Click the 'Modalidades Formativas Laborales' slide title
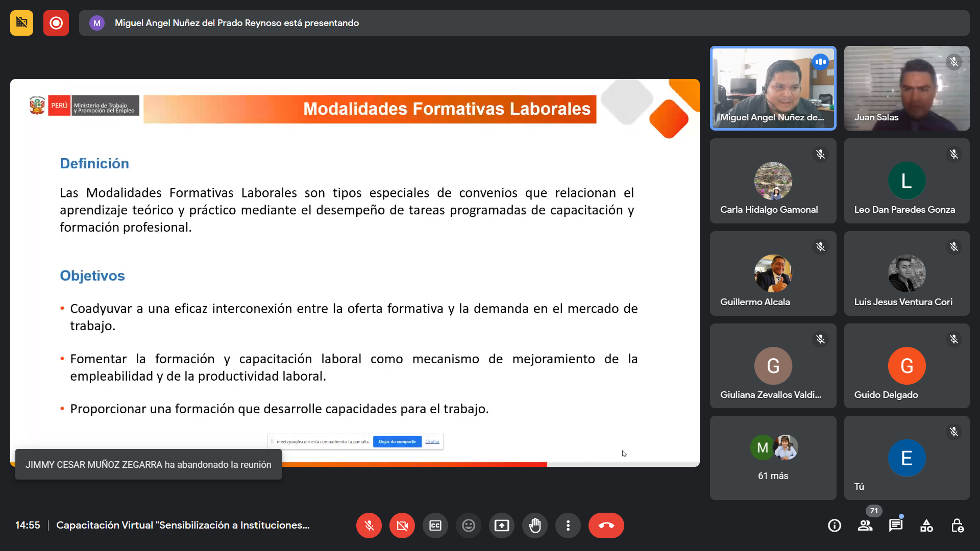Viewport: 980px width, 551px height. [447, 109]
